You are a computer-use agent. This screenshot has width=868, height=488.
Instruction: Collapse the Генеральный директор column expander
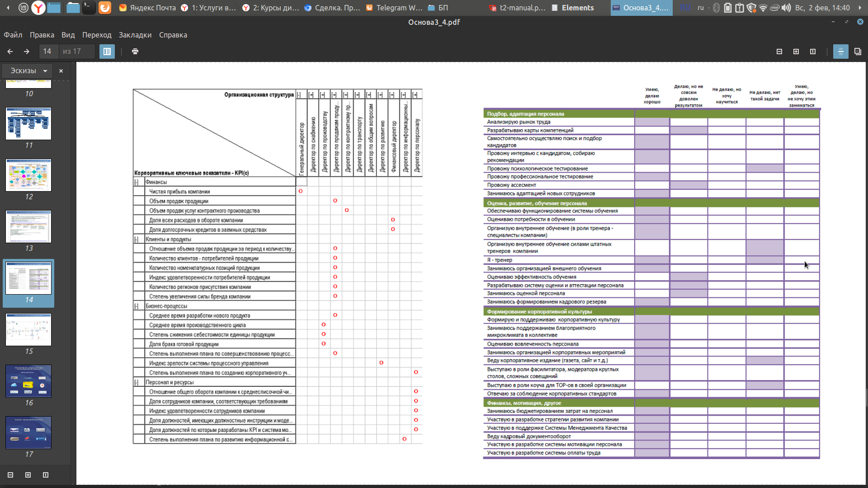tap(299, 95)
